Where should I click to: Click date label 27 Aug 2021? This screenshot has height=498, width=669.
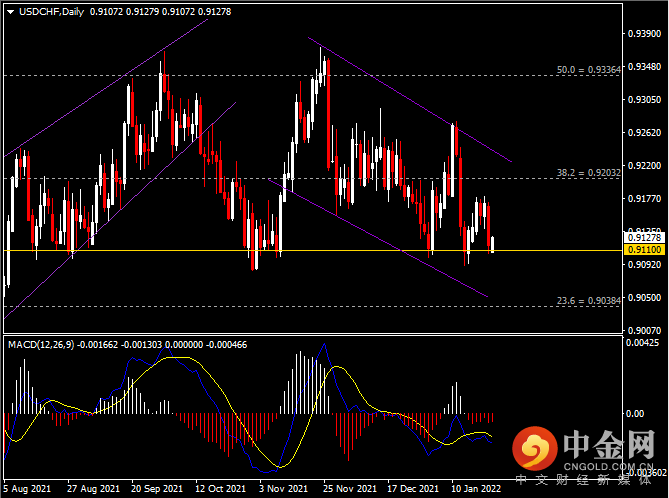click(x=93, y=489)
